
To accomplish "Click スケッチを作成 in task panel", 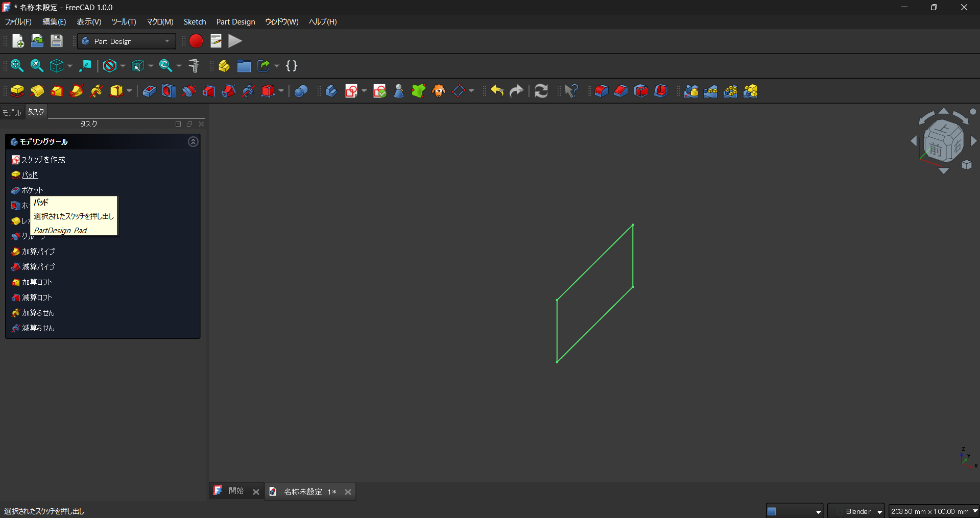I will coord(38,160).
